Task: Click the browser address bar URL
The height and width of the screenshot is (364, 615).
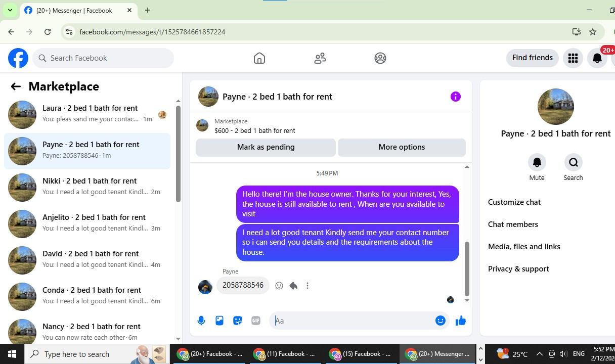Action: (152, 32)
